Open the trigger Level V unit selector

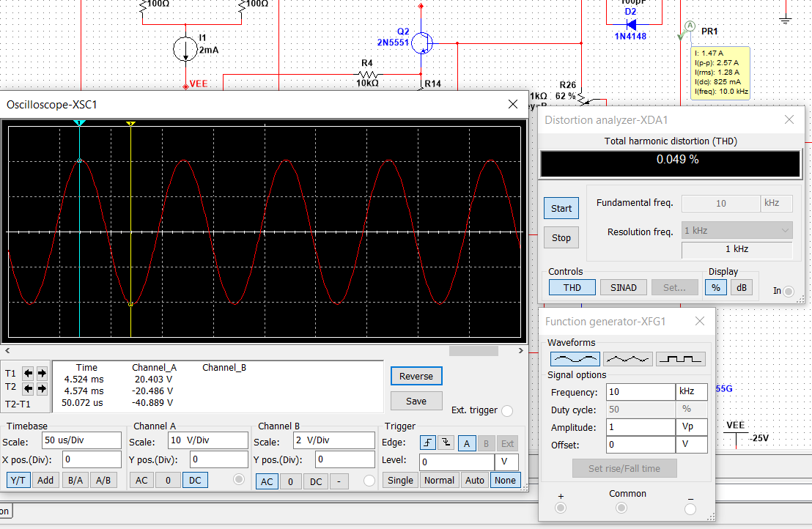tap(506, 462)
